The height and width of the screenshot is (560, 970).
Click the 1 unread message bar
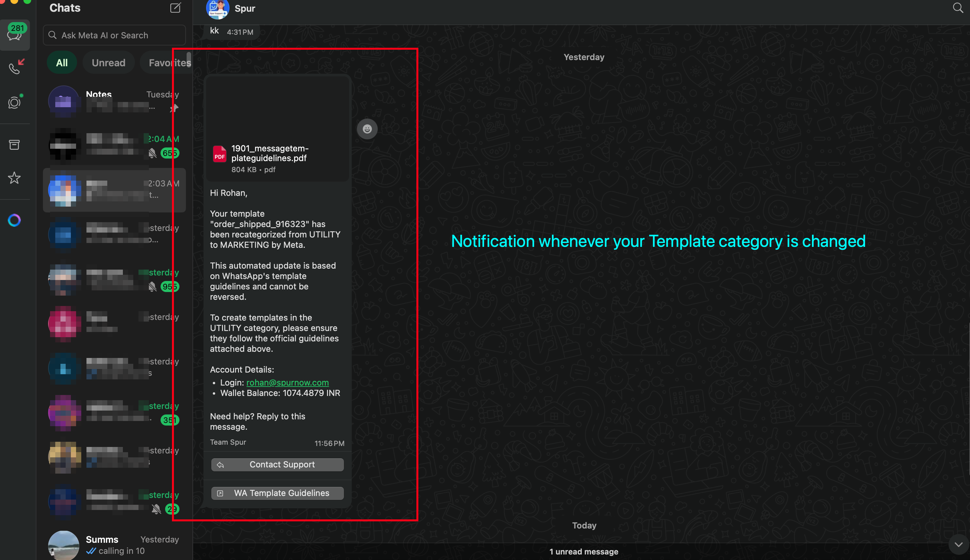click(583, 552)
